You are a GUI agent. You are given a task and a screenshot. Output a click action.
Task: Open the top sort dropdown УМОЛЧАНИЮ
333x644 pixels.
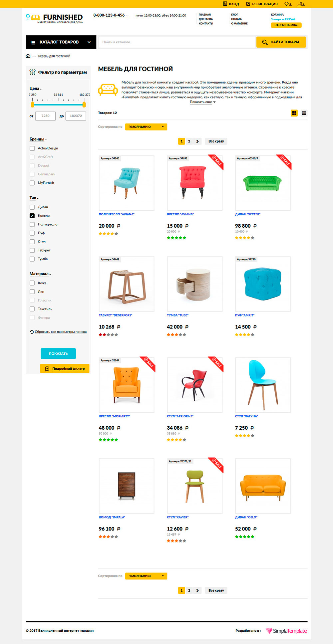coord(146,127)
